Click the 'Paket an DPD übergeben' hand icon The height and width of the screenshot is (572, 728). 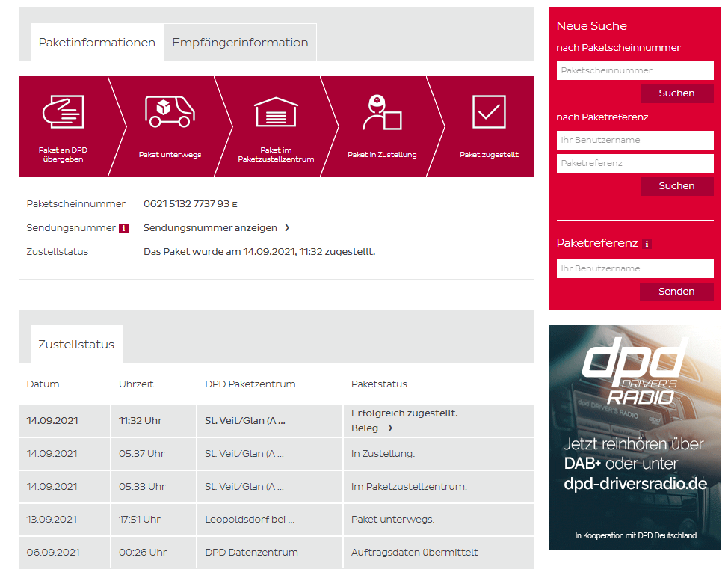click(x=63, y=112)
